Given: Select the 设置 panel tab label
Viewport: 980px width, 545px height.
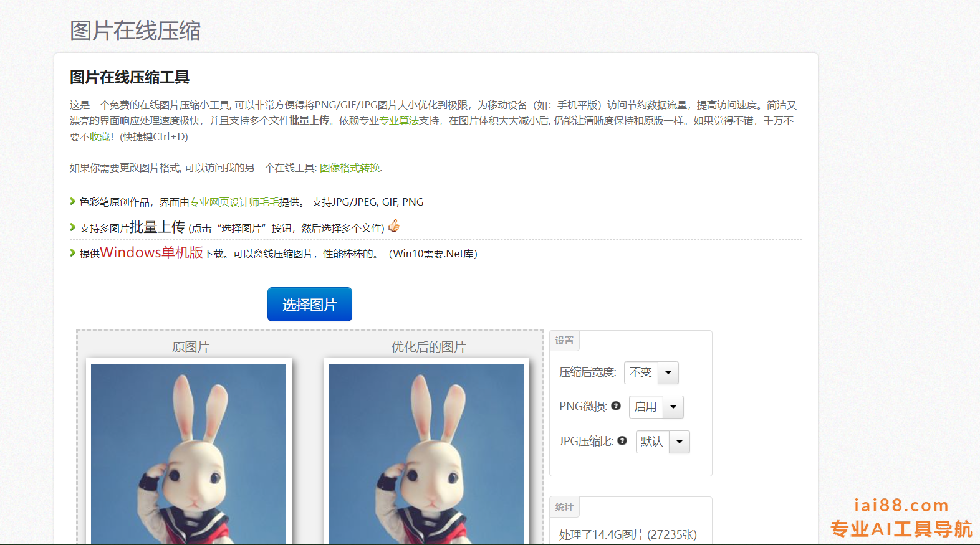Looking at the screenshot, I should (564, 341).
